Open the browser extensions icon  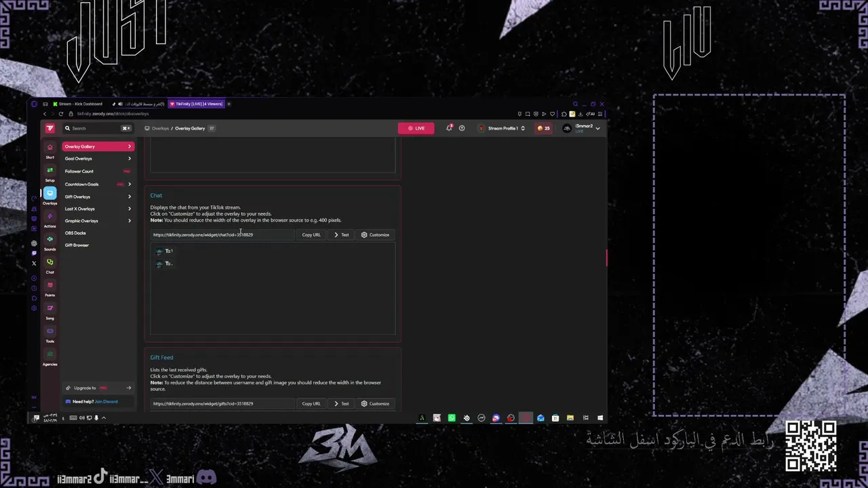(x=564, y=114)
